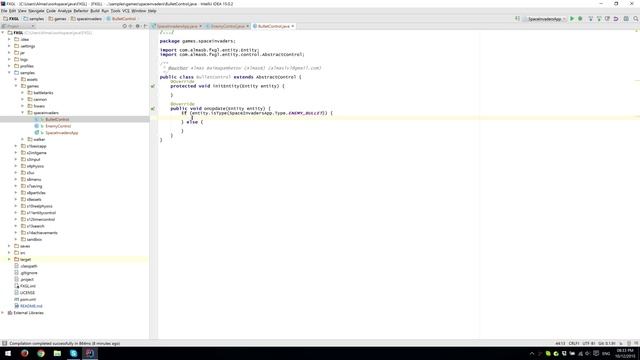640x360 pixels.
Task: Click scroll-from-source icon in Project panel
Action: coord(124,26)
